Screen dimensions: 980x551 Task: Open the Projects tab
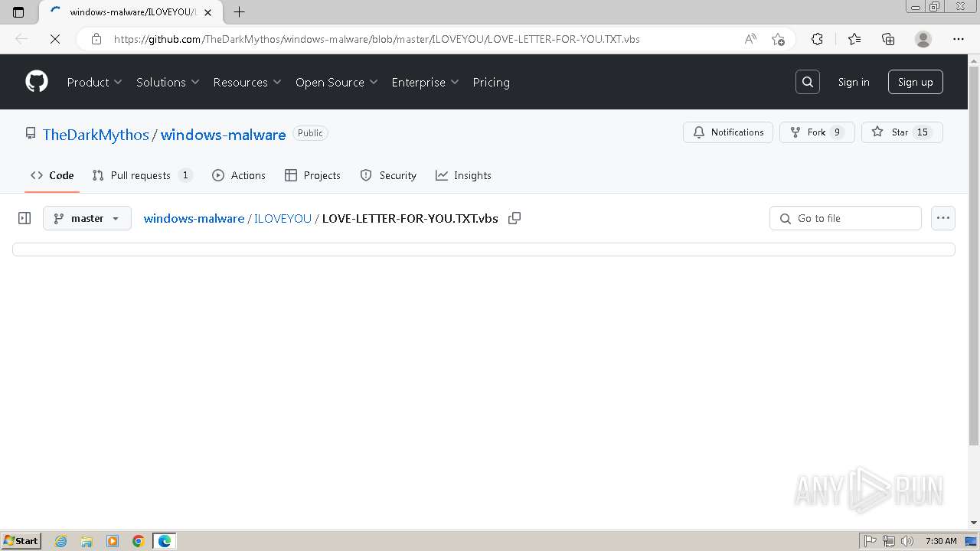[x=312, y=175]
